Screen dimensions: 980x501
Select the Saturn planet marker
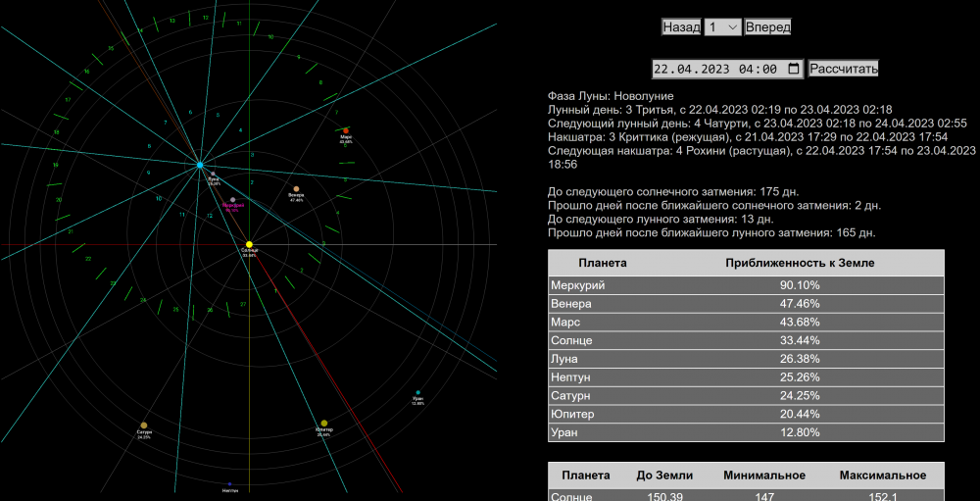pos(144,426)
